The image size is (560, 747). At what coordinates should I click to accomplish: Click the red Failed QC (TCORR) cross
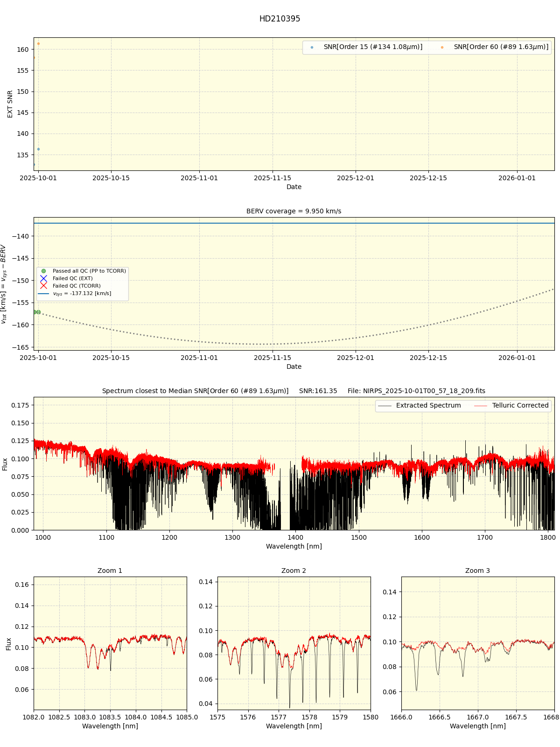coord(43,286)
